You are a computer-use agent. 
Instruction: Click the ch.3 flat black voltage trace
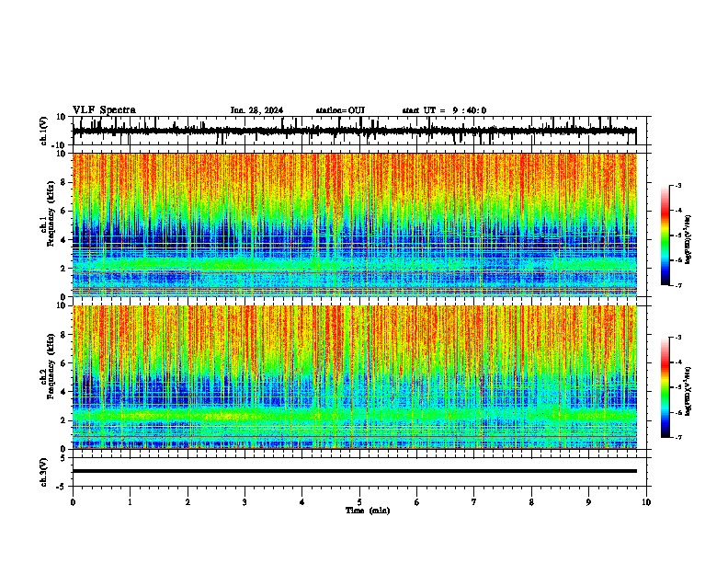click(355, 471)
